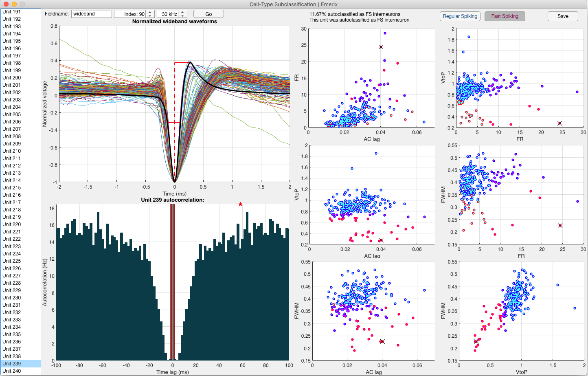The image size is (588, 376).
Task: Click the X marker in FWHM vs VtoP plot
Action: 476,341
